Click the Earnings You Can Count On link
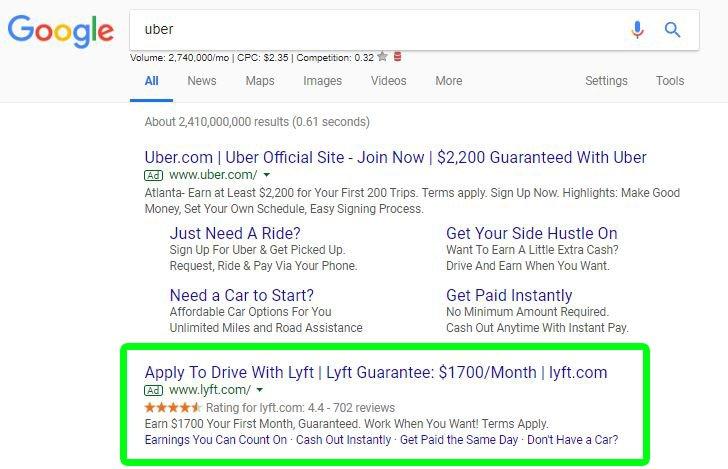The width and height of the screenshot is (728, 469). pyautogui.click(x=215, y=440)
